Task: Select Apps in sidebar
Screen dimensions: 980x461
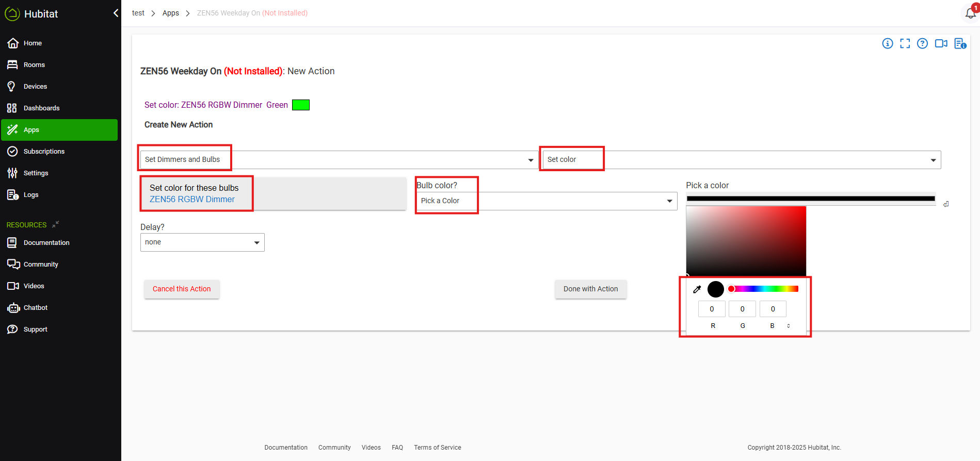Action: tap(59, 130)
